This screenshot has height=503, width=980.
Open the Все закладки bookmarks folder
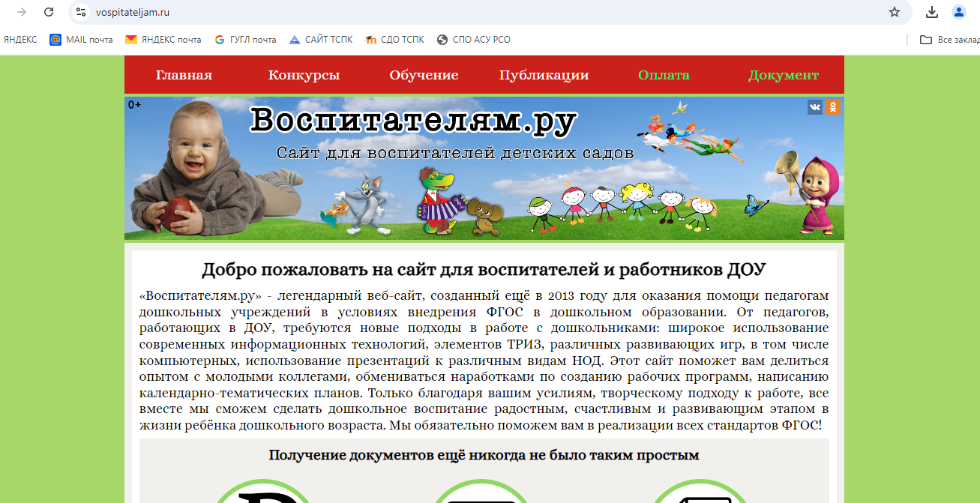(950, 40)
